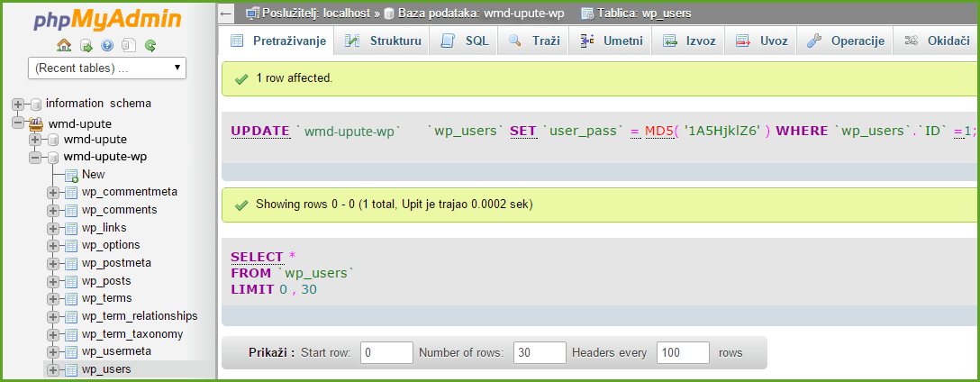Click the table icon beside wp_postmeta

point(71,263)
